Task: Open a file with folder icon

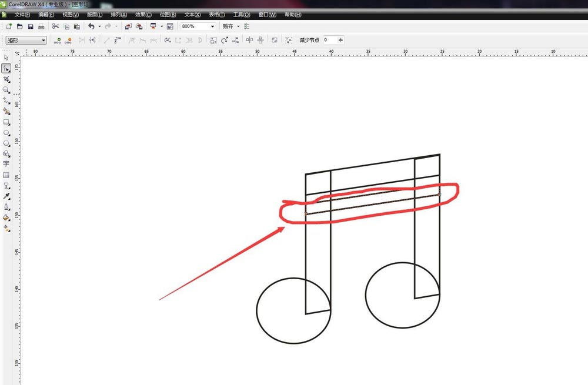Action: coord(20,26)
